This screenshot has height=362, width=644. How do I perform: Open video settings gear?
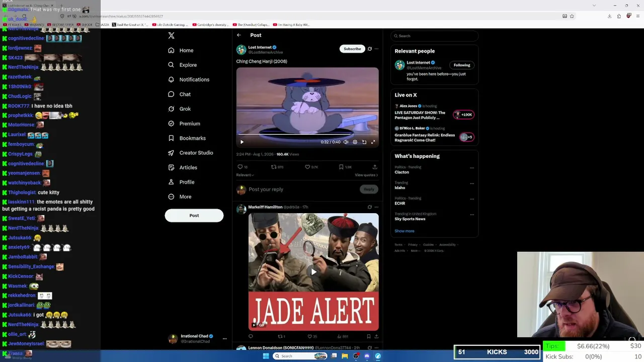point(355,142)
